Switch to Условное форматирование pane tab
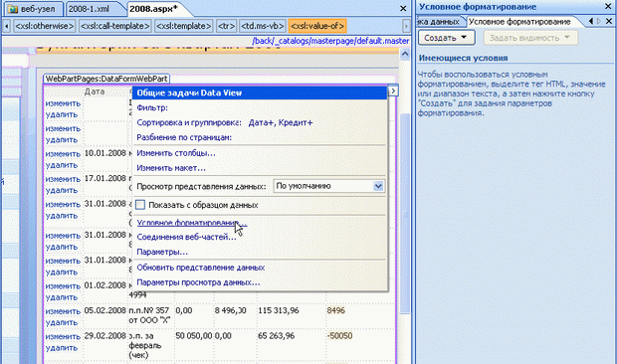617x364 pixels. point(519,22)
